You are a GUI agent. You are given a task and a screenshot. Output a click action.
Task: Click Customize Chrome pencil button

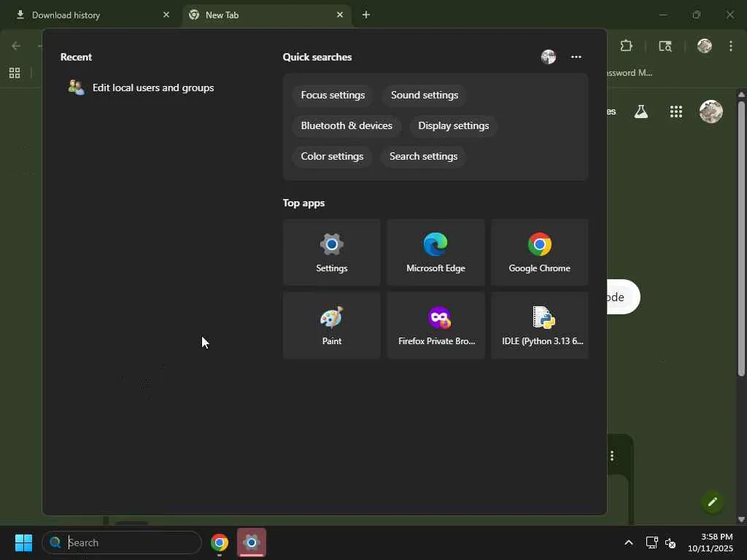click(x=712, y=502)
